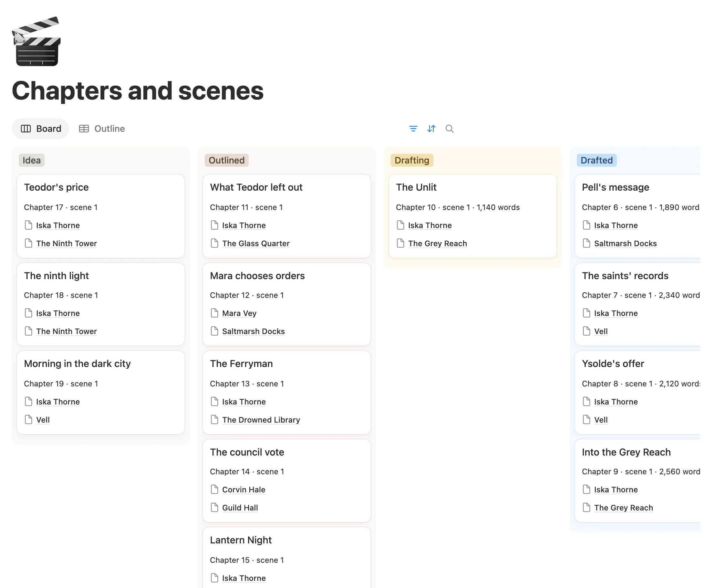Open the Corvin Hale link
Viewport: 704px width, 588px height.
[x=244, y=490]
